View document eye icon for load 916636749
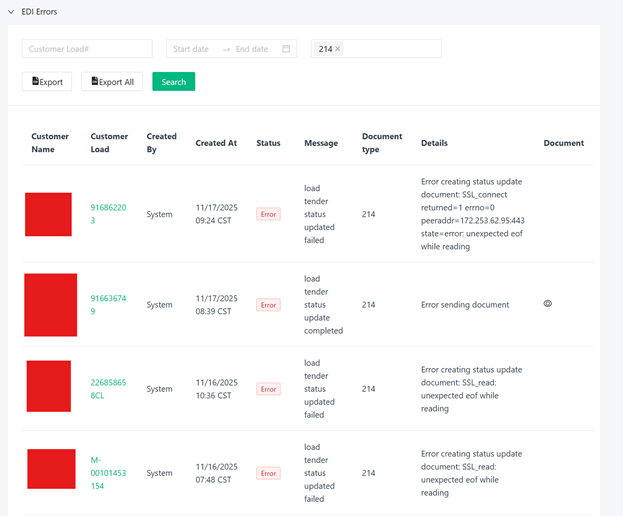The image size is (623, 516). point(548,304)
